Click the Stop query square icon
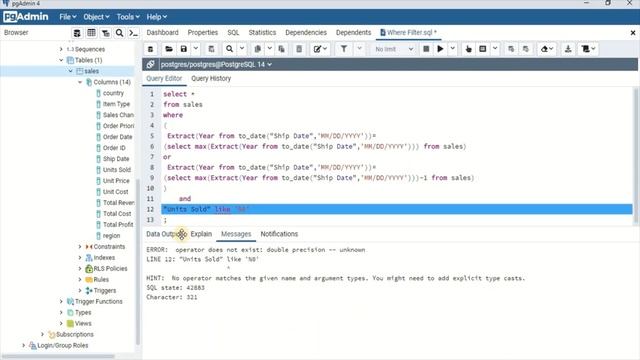This screenshot has width=640, height=360. click(x=426, y=49)
